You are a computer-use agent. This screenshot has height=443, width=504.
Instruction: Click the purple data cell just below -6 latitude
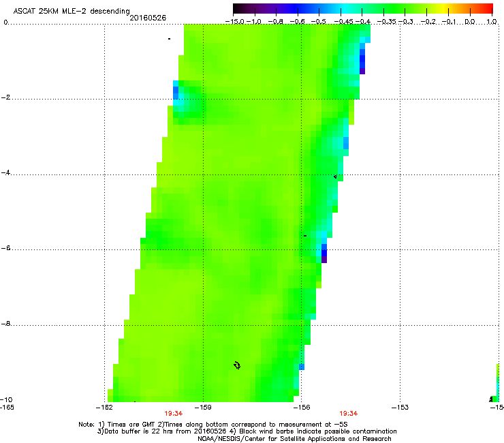point(324,260)
